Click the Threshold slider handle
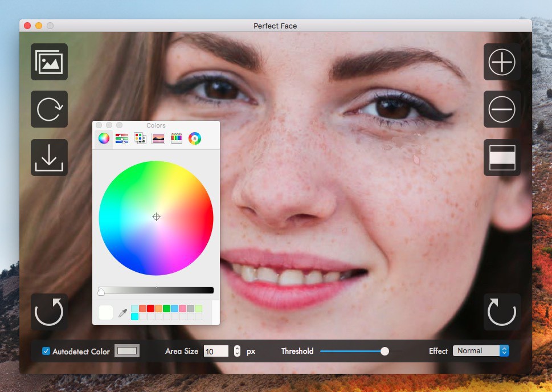 coord(385,351)
